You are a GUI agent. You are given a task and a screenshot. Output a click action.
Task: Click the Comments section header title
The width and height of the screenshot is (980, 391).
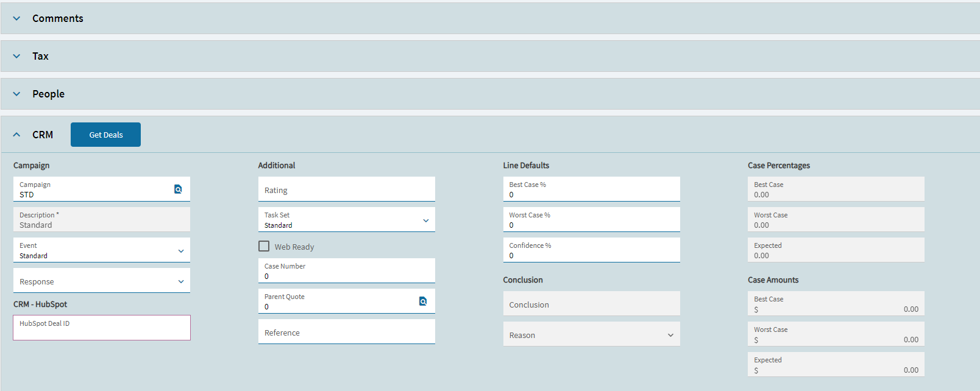[x=58, y=18]
